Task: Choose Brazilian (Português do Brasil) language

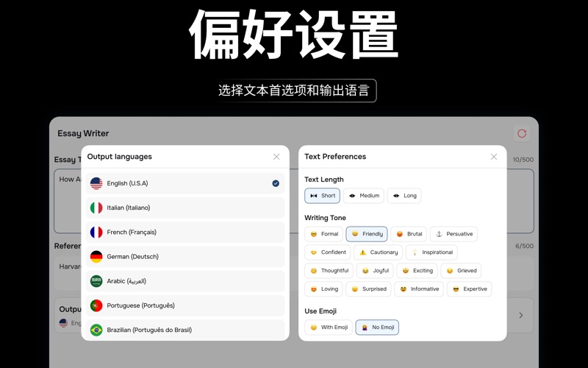Action: click(185, 330)
